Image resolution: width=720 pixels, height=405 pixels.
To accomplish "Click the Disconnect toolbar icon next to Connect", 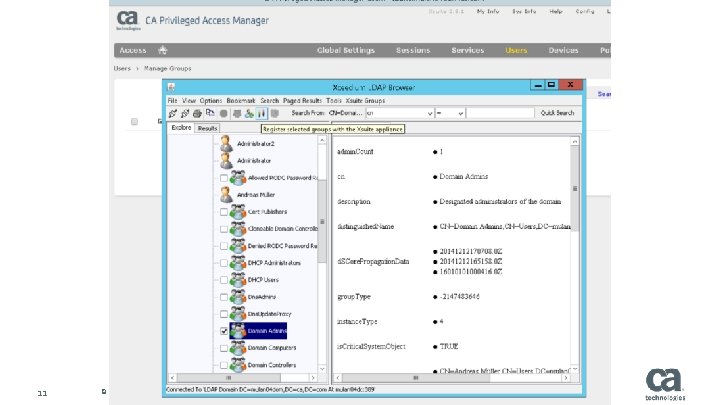I will pyautogui.click(x=185, y=113).
